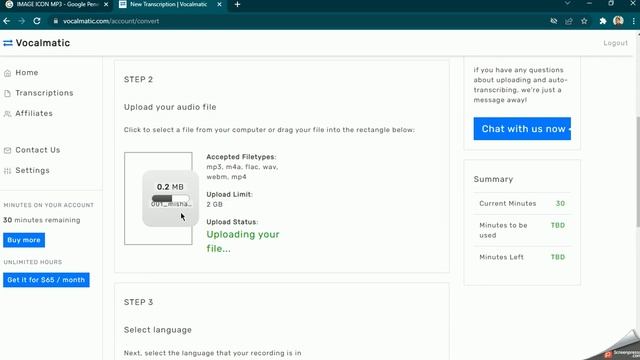The image size is (640, 360).
Task: Click the '30 minutes remaining' text
Action: 42,220
